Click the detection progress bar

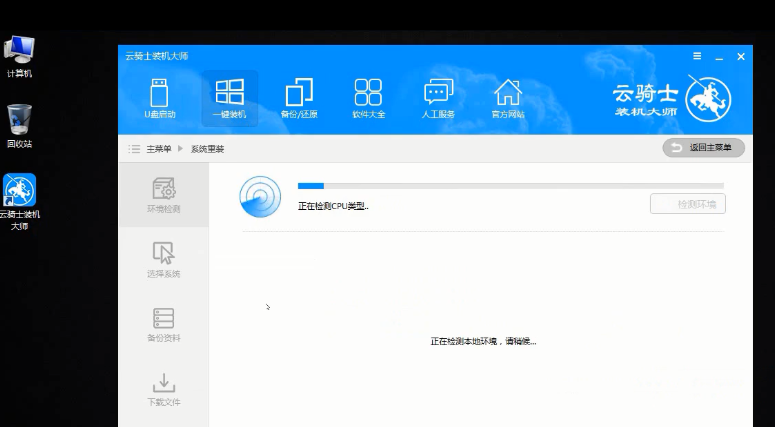tap(511, 186)
